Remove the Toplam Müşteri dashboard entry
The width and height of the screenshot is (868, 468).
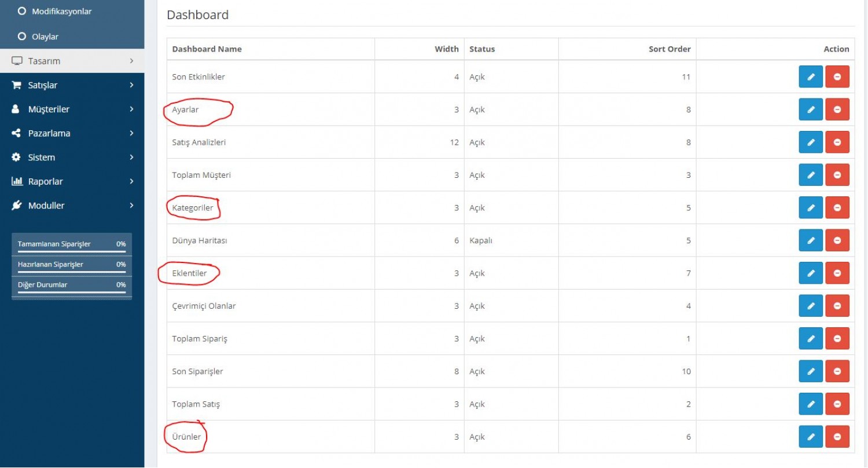click(x=837, y=175)
